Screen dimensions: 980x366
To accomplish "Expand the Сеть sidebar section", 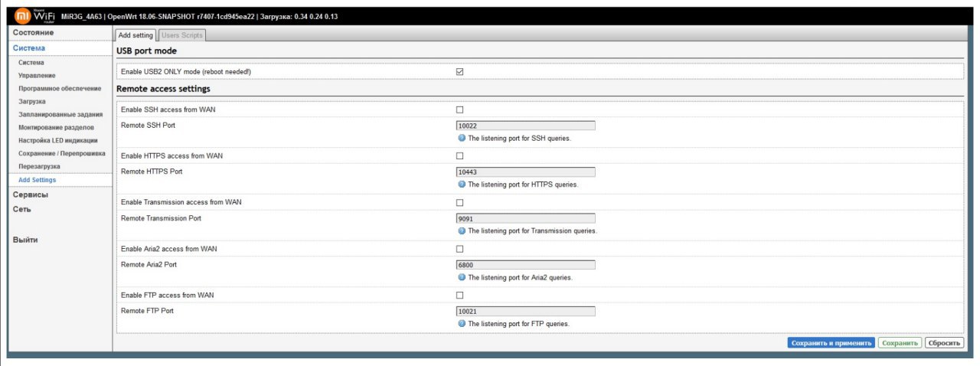I will click(22, 209).
